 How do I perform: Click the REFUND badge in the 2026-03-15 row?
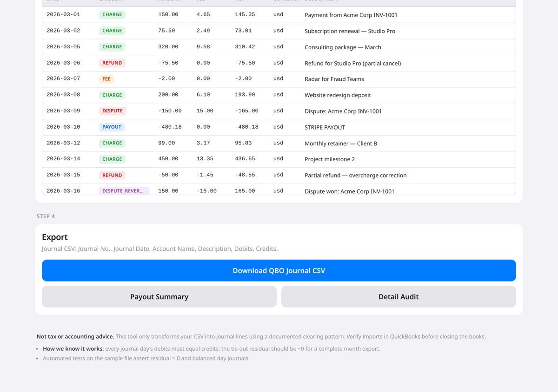point(112,175)
